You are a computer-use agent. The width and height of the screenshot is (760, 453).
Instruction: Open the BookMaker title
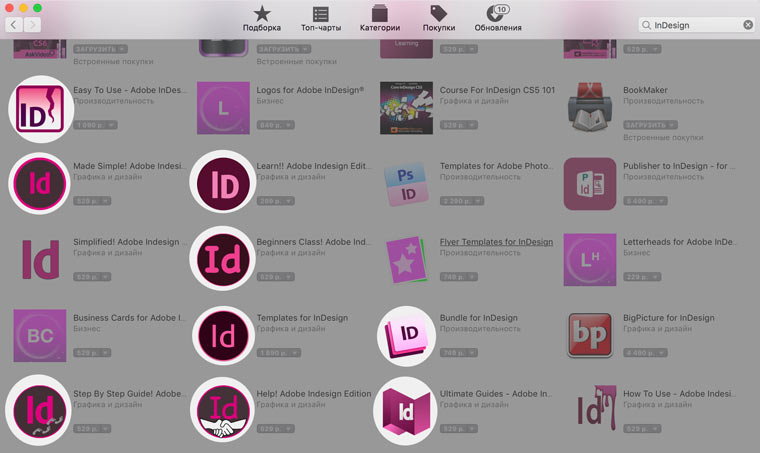645,90
